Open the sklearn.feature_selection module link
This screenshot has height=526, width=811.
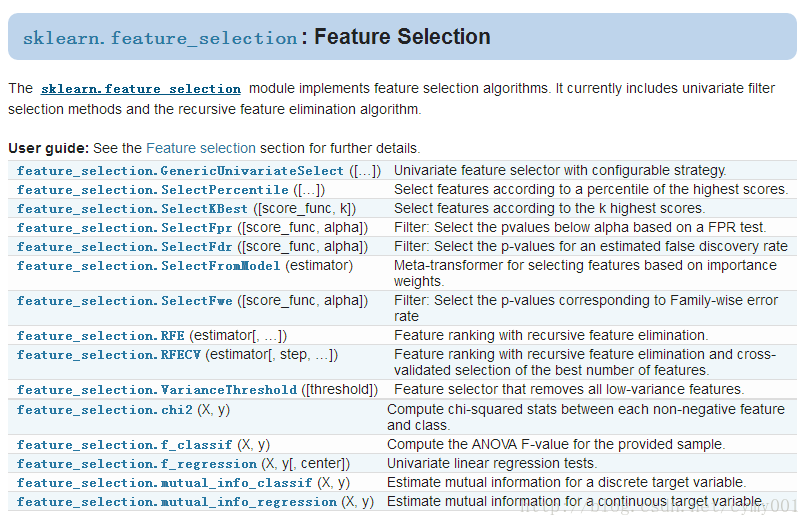141,89
